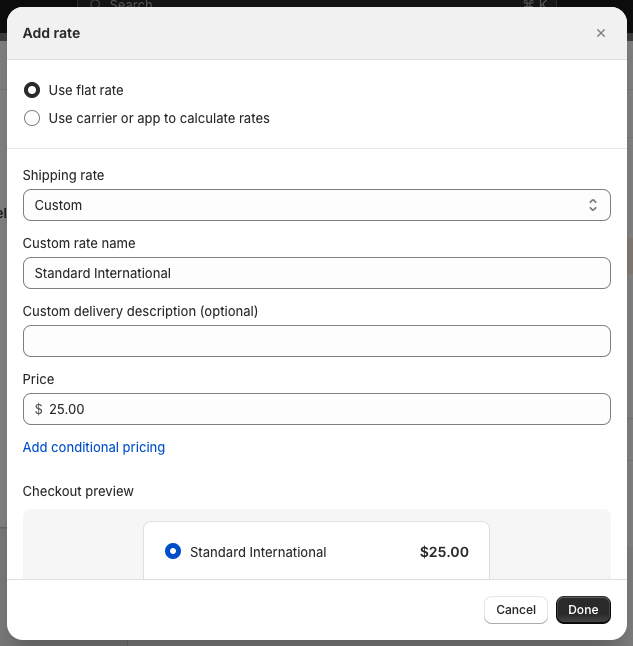This screenshot has width=633, height=646.
Task: Open the Shipping rate Custom dropdown
Action: tap(316, 205)
